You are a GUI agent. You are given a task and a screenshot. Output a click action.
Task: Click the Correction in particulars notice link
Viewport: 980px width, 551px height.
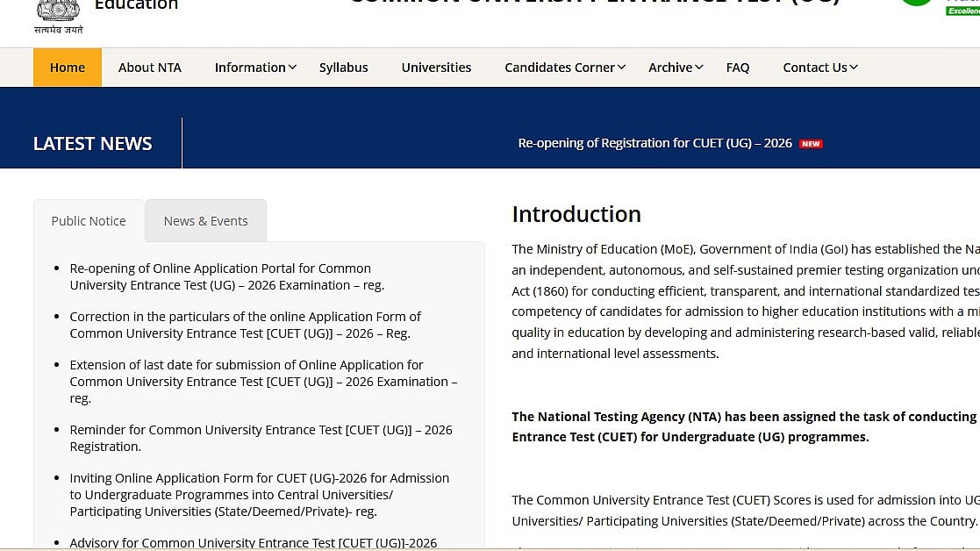pyautogui.click(x=246, y=325)
